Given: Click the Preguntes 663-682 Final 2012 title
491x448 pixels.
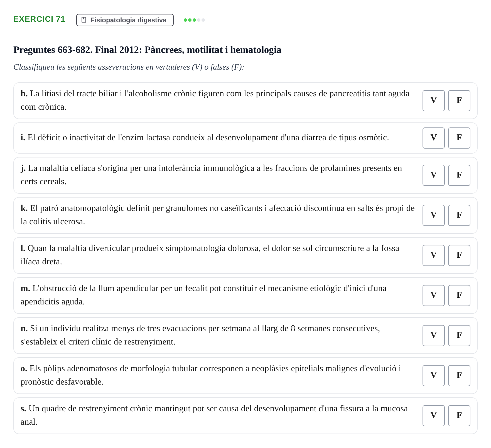Looking at the screenshot, I should pos(147,50).
